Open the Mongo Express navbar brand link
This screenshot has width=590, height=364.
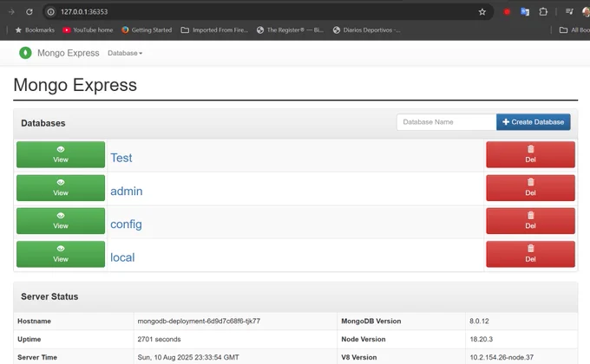[68, 53]
